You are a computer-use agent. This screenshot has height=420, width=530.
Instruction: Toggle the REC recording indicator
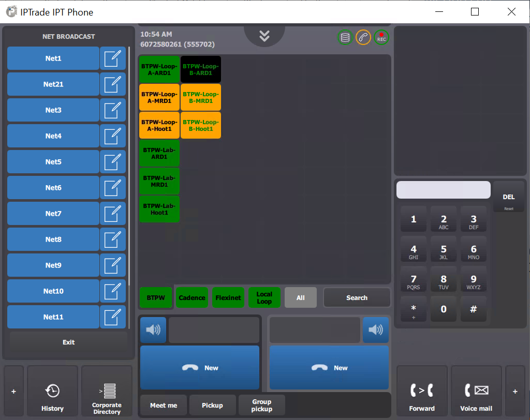381,37
